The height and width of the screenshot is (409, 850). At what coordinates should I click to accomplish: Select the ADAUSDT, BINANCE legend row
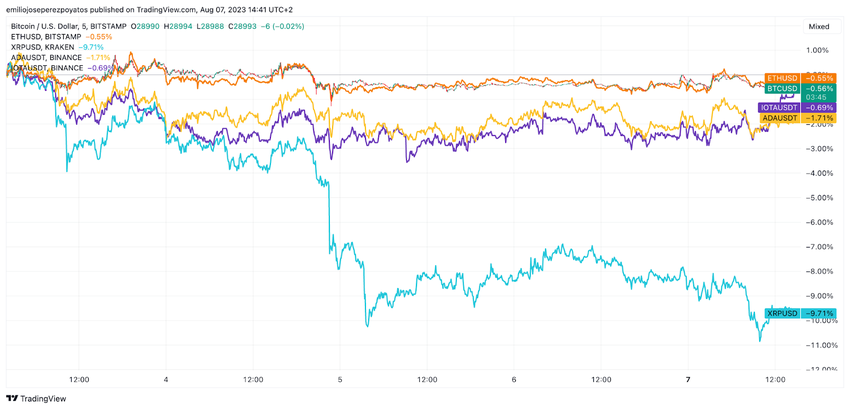45,58
